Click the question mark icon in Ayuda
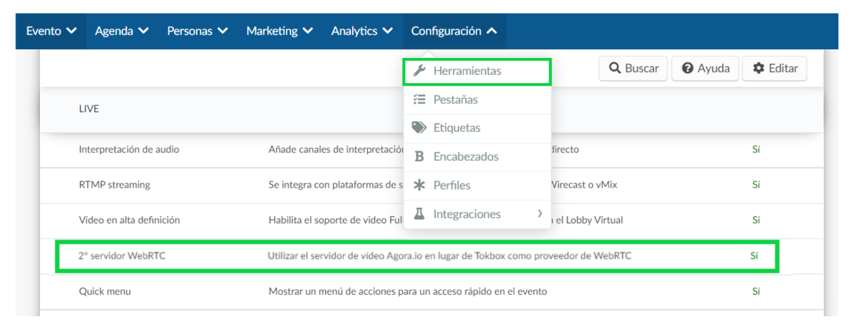This screenshot has height=330, width=868. [688, 68]
